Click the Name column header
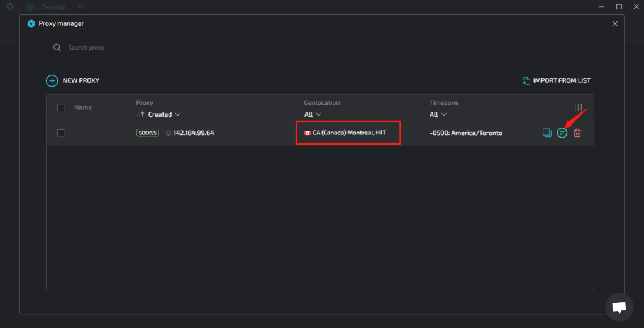 coord(83,107)
